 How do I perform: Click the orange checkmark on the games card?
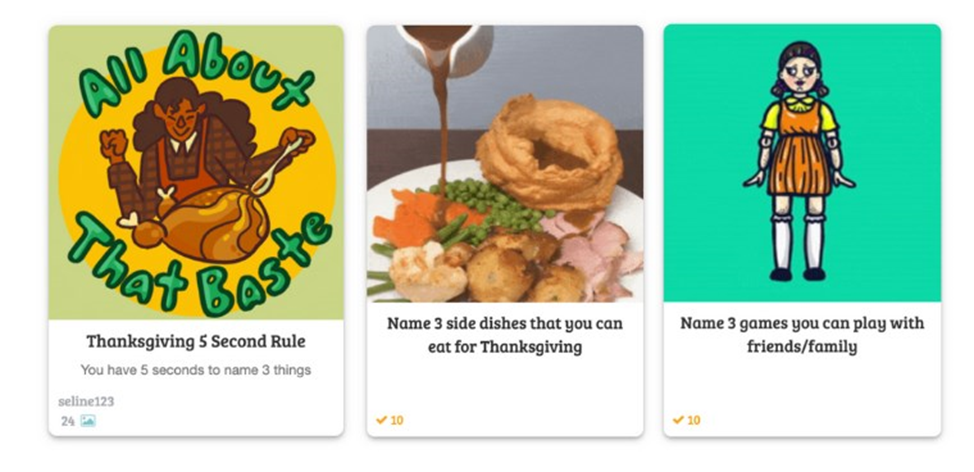click(x=678, y=420)
